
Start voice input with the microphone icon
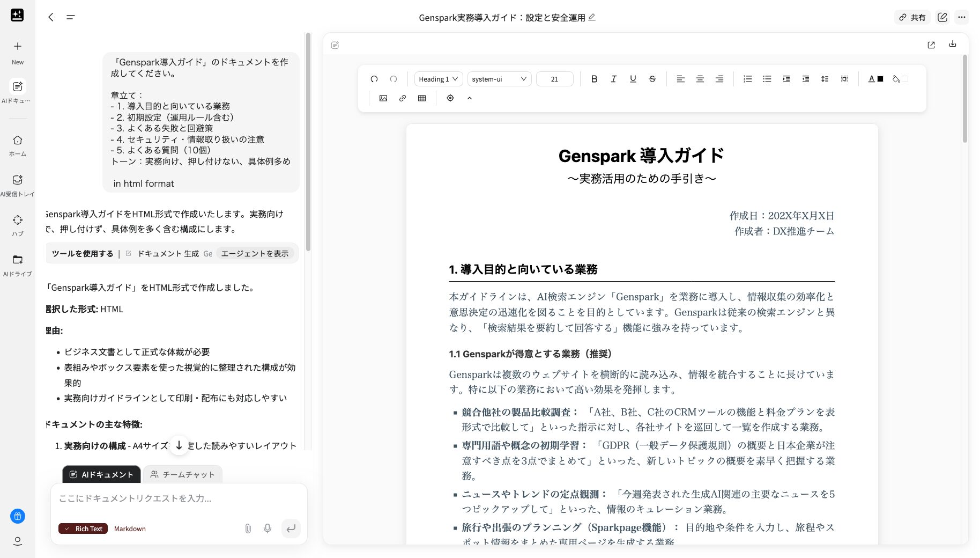[267, 528]
